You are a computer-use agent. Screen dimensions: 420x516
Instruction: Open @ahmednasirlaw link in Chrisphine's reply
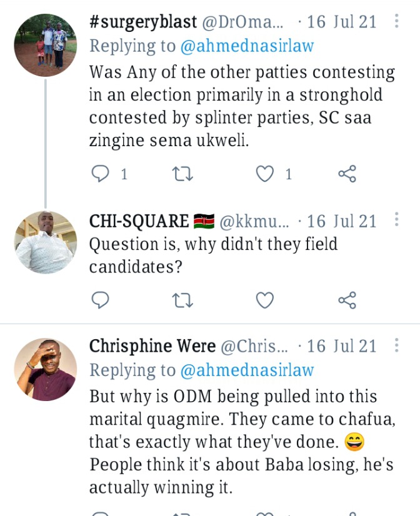point(247,370)
